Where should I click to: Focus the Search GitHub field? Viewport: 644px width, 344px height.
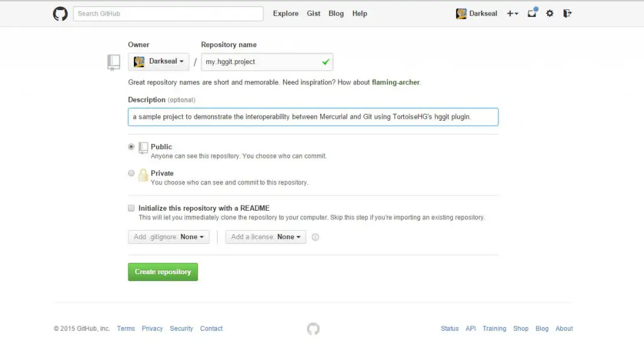tap(168, 14)
